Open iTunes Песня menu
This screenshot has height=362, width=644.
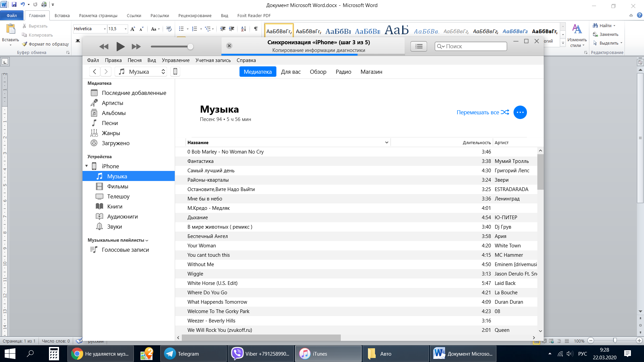135,60
